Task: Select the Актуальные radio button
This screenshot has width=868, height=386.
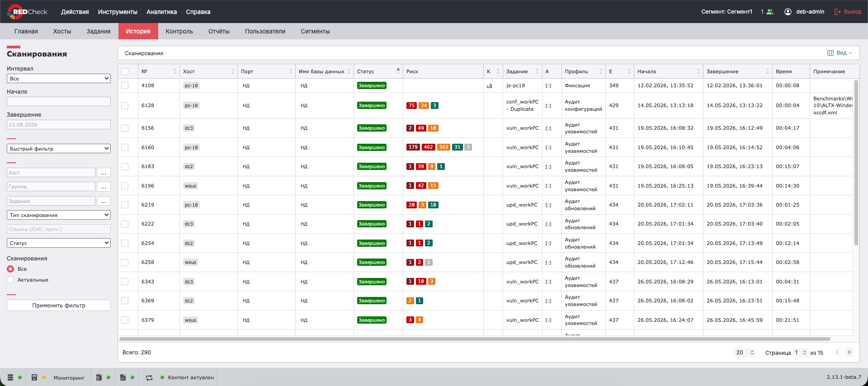Action: 10,280
